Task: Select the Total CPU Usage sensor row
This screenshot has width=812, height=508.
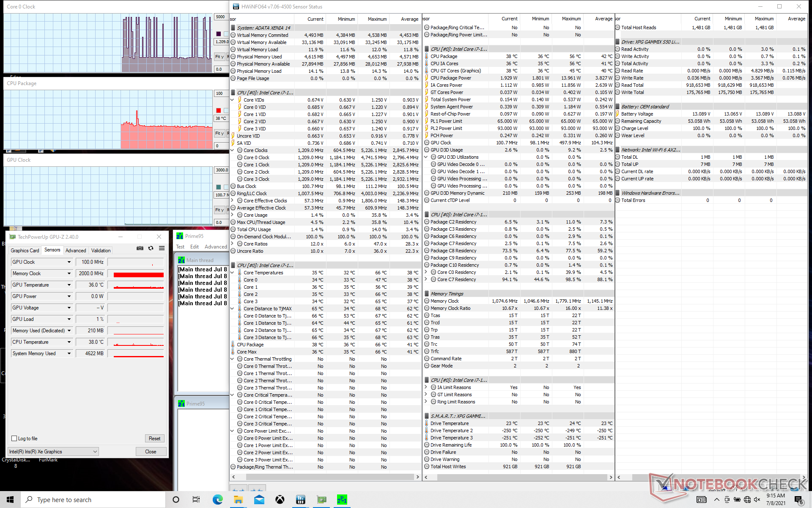Action: tap(325, 229)
